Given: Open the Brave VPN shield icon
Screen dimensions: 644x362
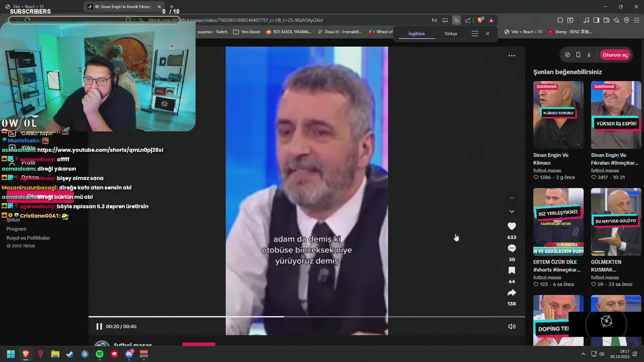Looking at the screenshot, I should click(x=626, y=20).
